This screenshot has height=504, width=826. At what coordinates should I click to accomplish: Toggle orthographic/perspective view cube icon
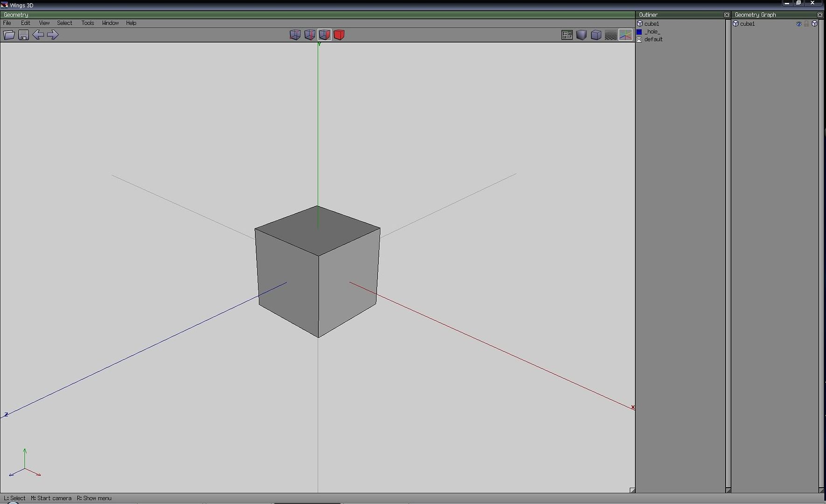(596, 35)
